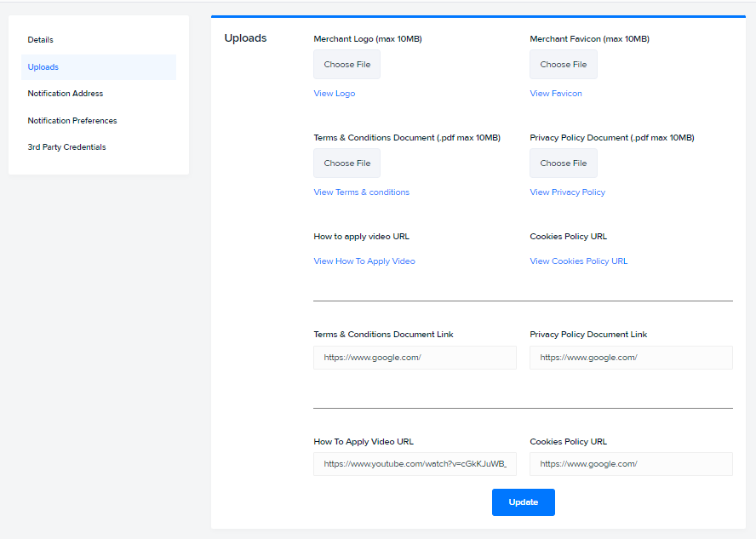Image resolution: width=756 pixels, height=539 pixels.
Task: Open View How To Apply Video link
Action: [x=364, y=261]
